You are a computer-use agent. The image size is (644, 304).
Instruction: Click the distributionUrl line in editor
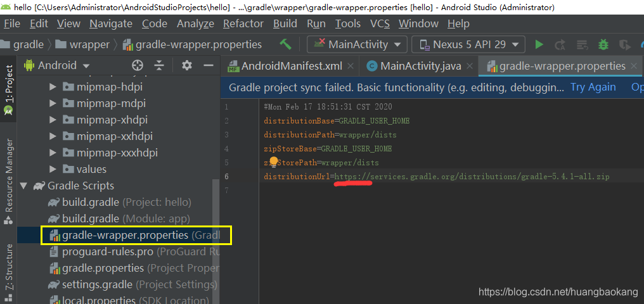[437, 177]
